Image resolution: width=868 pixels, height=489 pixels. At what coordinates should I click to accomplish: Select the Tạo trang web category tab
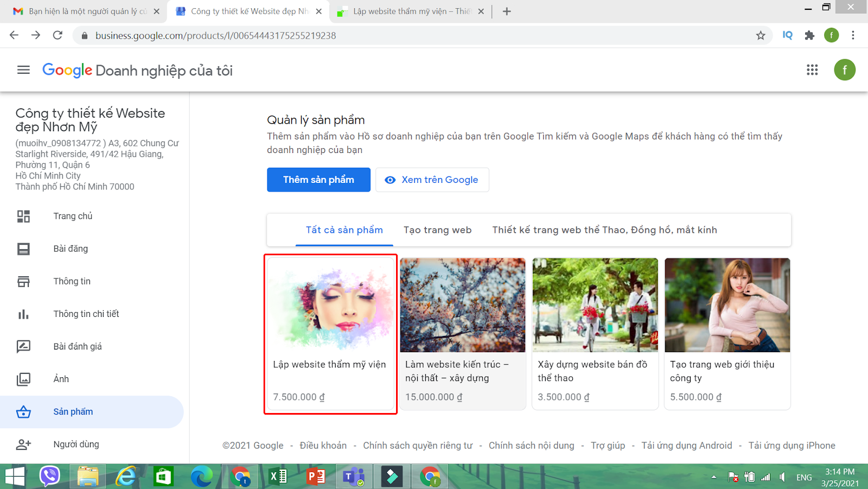[x=437, y=230]
